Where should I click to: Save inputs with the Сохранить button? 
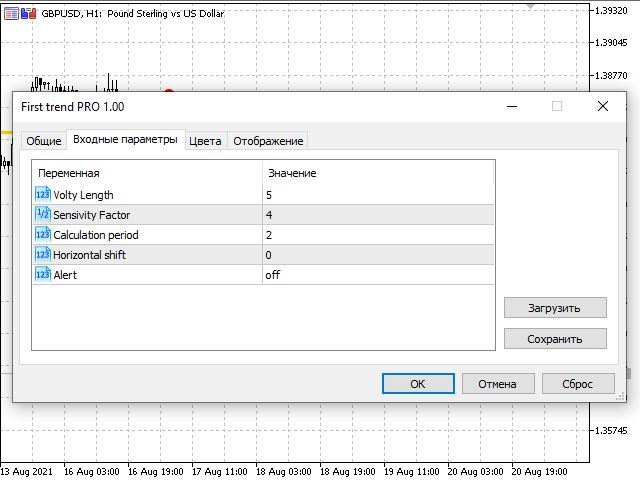[555, 339]
